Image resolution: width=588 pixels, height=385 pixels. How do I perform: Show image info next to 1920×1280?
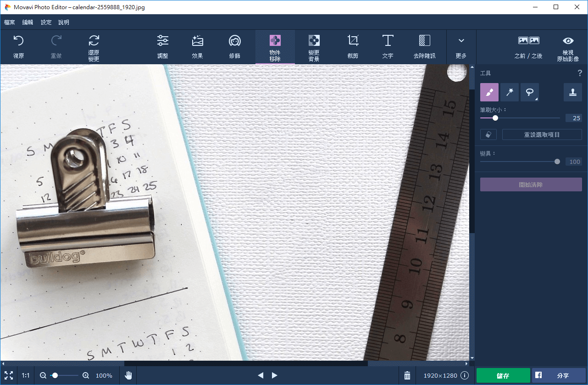[x=465, y=375]
